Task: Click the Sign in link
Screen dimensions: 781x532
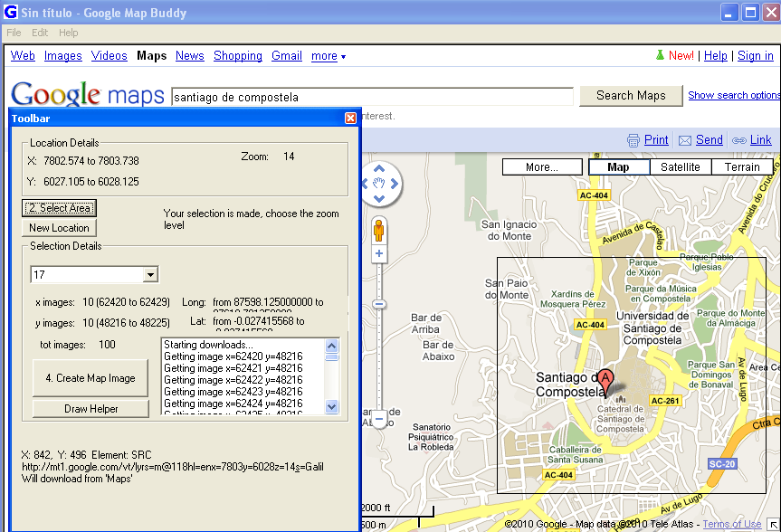Action: 756,56
